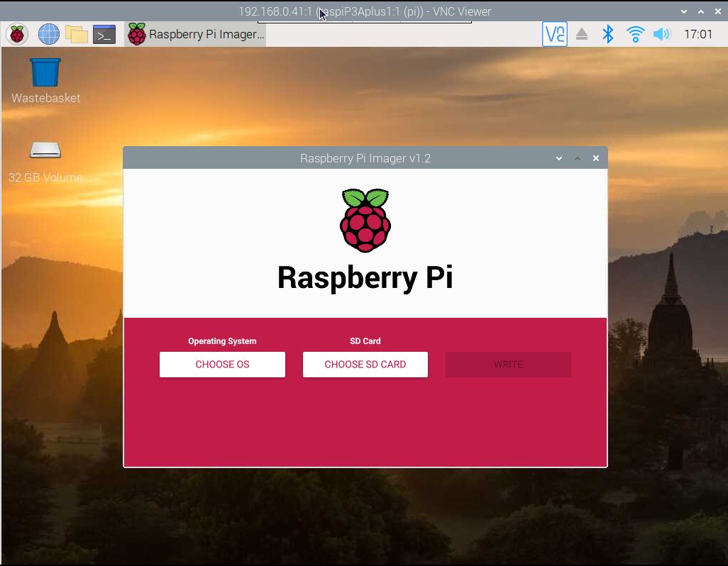Image resolution: width=728 pixels, height=566 pixels.
Task: Select the 32 GB Volume desktop icon
Action: 45,162
